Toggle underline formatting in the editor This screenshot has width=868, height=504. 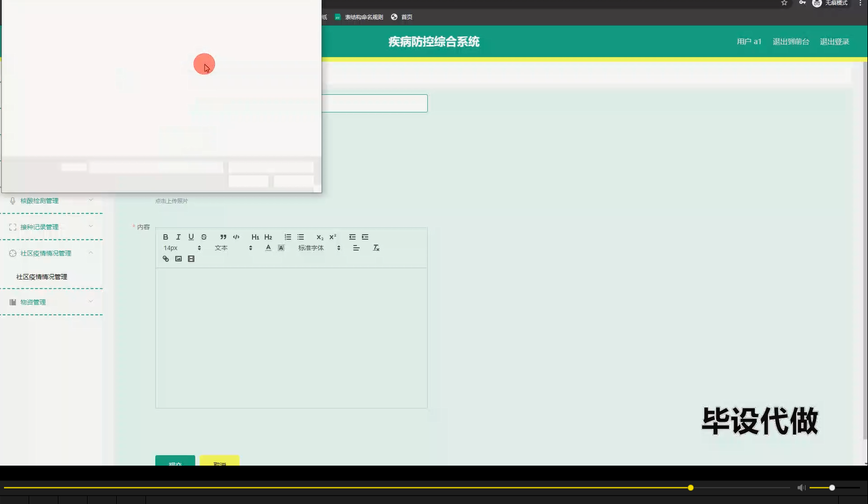(x=191, y=237)
